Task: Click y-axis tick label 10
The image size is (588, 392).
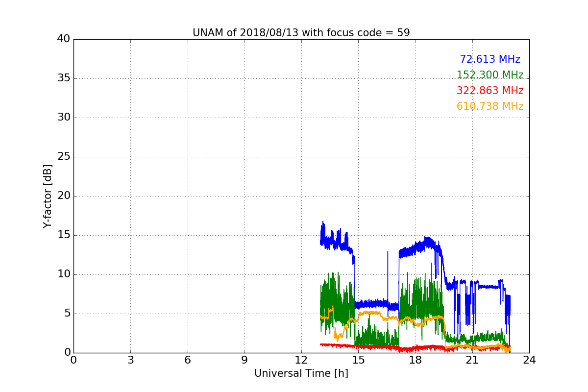Action: pos(64,274)
